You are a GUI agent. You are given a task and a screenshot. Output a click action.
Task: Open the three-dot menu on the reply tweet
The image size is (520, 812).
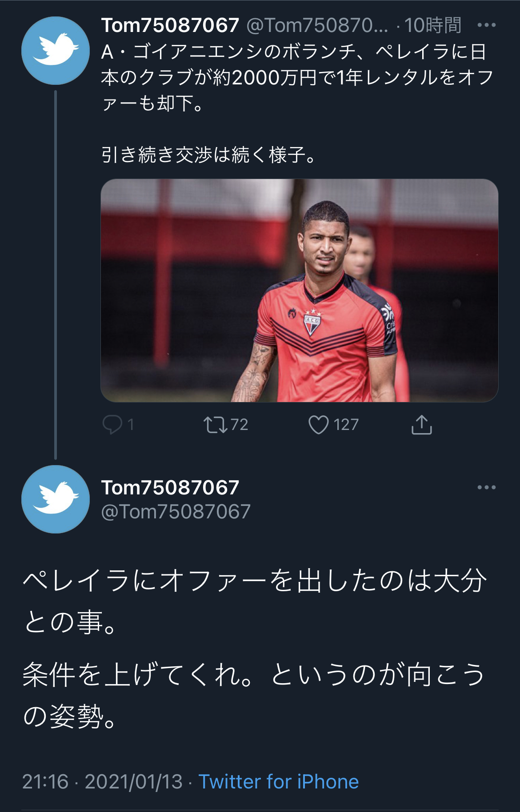pos(486,487)
